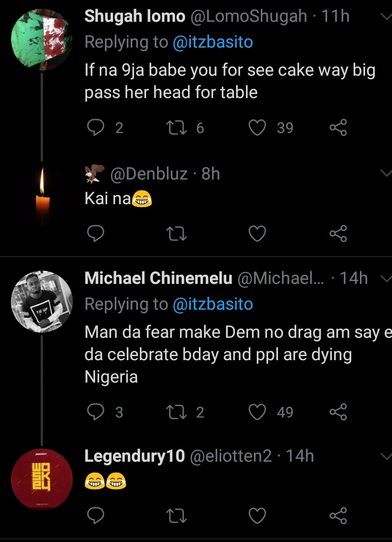Share Denbluz's "Kai na" tweet

pos(338,233)
